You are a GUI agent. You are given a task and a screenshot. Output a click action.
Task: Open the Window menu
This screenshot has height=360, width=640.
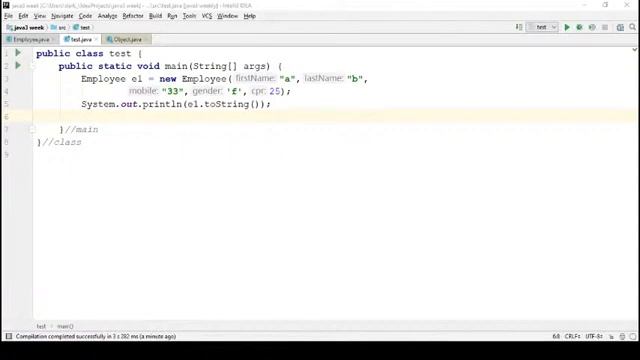[x=227, y=16]
